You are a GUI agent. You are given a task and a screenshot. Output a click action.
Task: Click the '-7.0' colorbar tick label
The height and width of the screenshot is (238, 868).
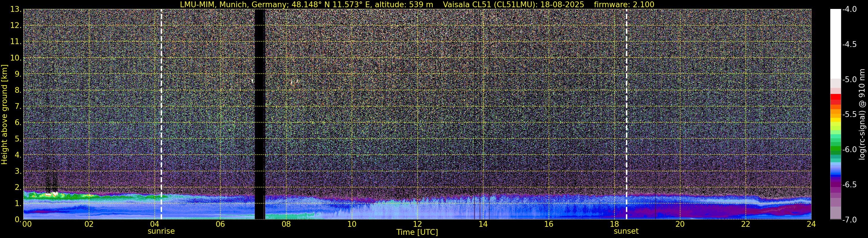click(850, 220)
